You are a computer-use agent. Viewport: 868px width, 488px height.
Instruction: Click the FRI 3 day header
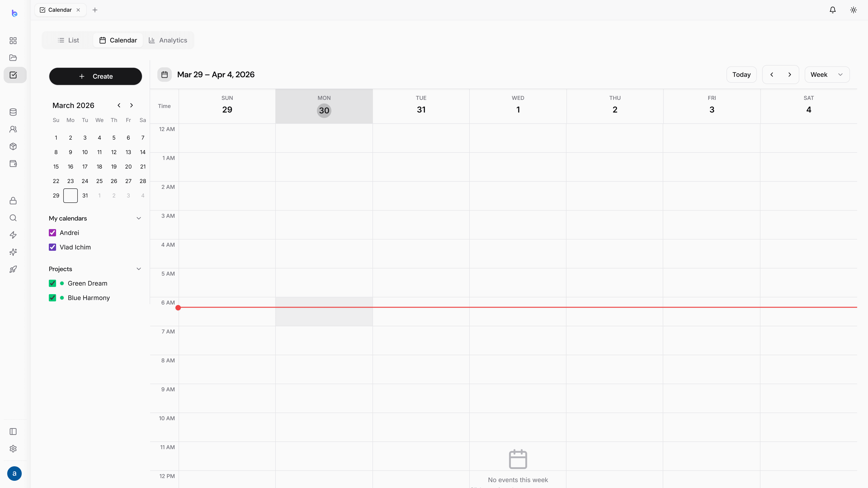[712, 106]
